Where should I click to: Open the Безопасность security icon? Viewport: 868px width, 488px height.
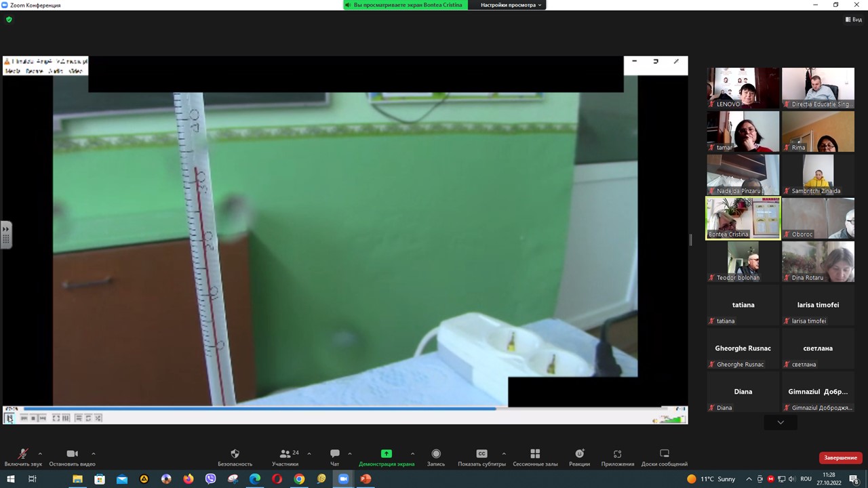point(235,454)
